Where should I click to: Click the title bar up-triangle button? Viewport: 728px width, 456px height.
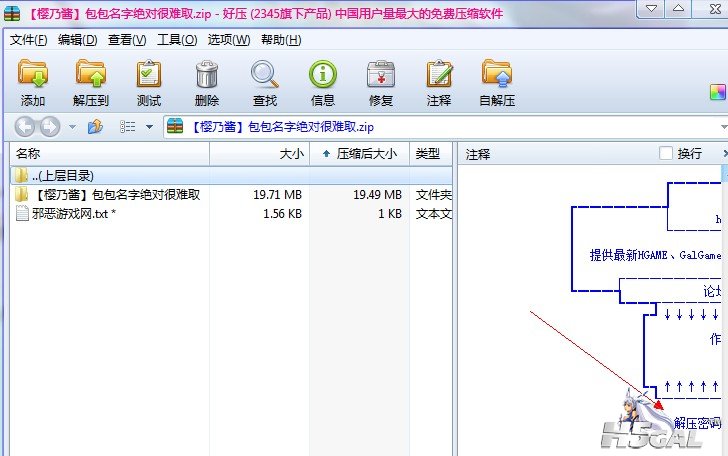click(678, 8)
